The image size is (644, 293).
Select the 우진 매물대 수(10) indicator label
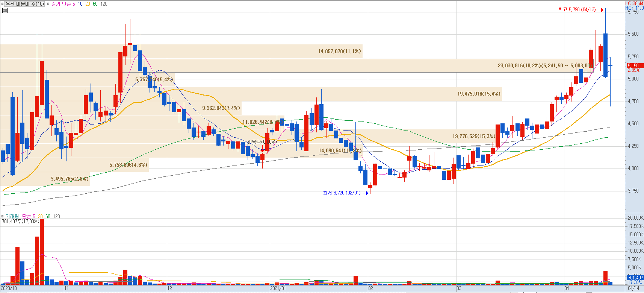coord(25,4)
